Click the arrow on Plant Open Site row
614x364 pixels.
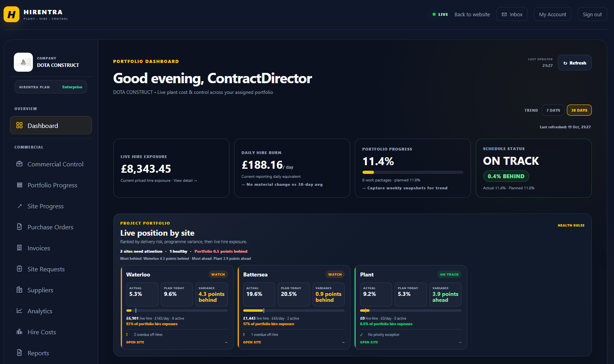pos(460,343)
